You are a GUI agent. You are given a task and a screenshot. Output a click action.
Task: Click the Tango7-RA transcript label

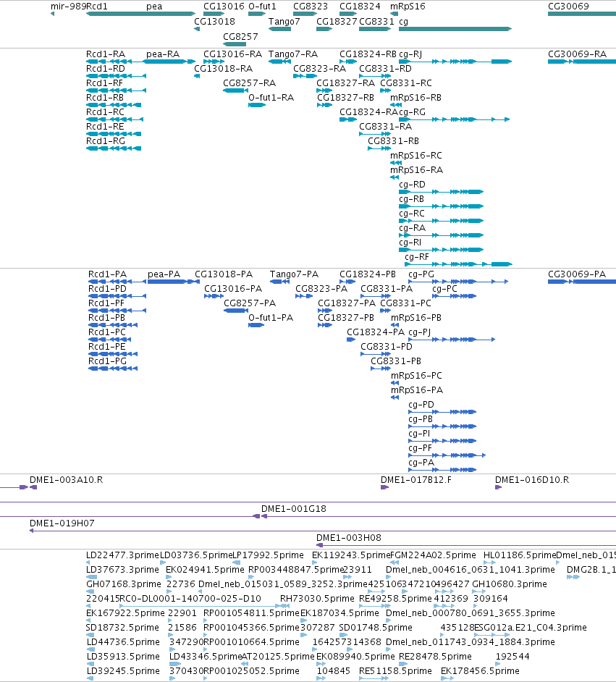click(293, 54)
